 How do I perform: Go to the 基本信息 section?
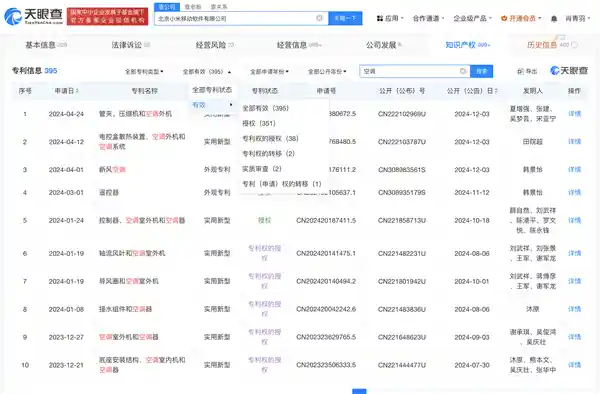point(46,45)
